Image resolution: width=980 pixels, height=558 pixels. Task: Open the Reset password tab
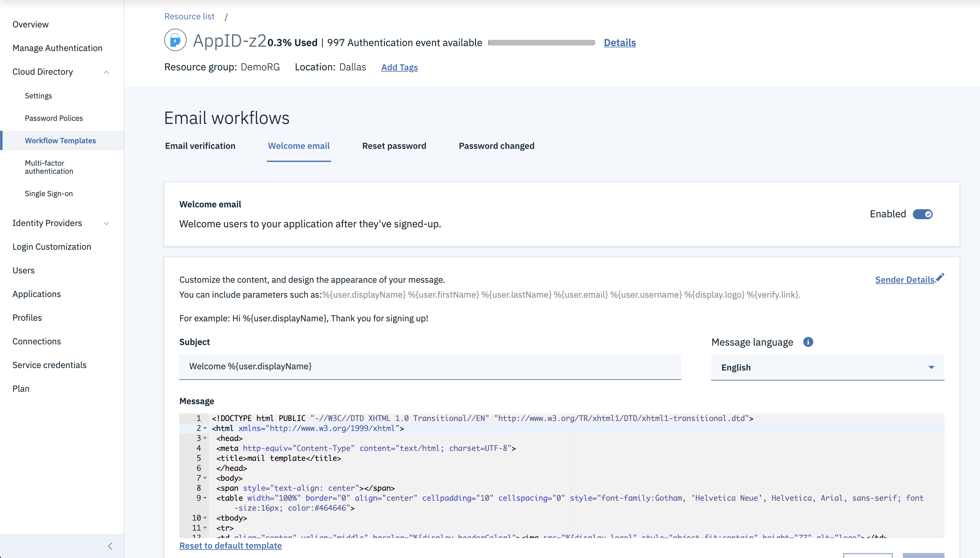tap(394, 146)
